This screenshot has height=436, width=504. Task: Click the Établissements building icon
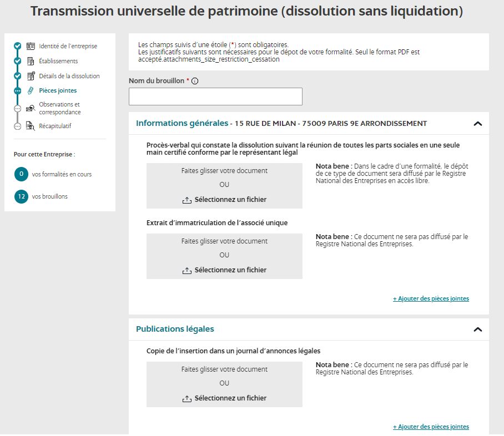point(31,61)
